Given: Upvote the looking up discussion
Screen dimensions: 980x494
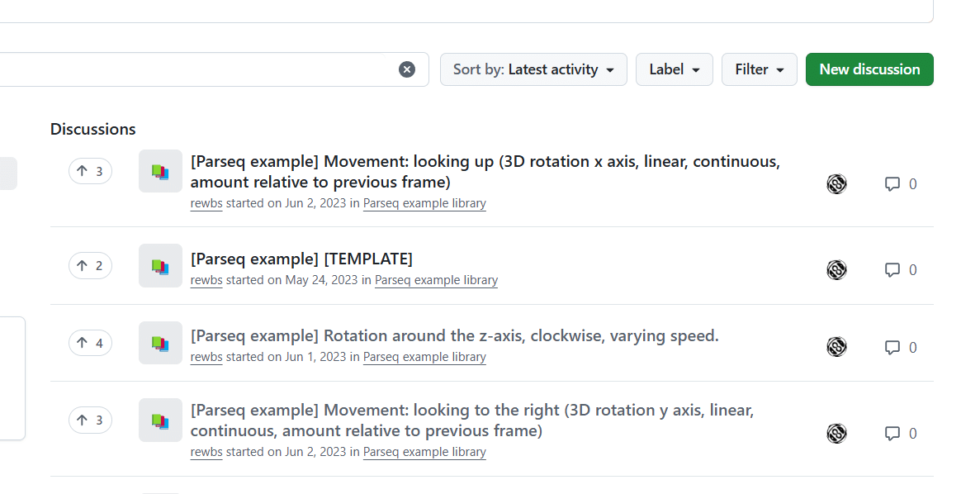Looking at the screenshot, I should click(x=89, y=171).
